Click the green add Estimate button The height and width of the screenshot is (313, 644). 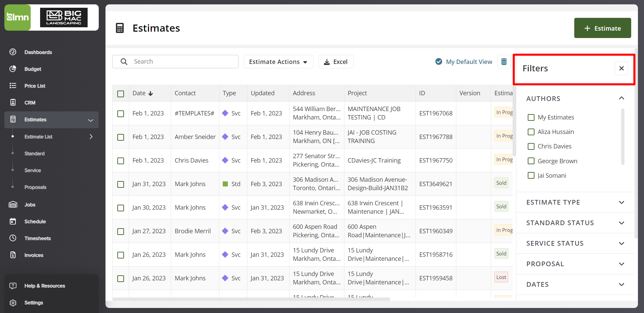[602, 28]
